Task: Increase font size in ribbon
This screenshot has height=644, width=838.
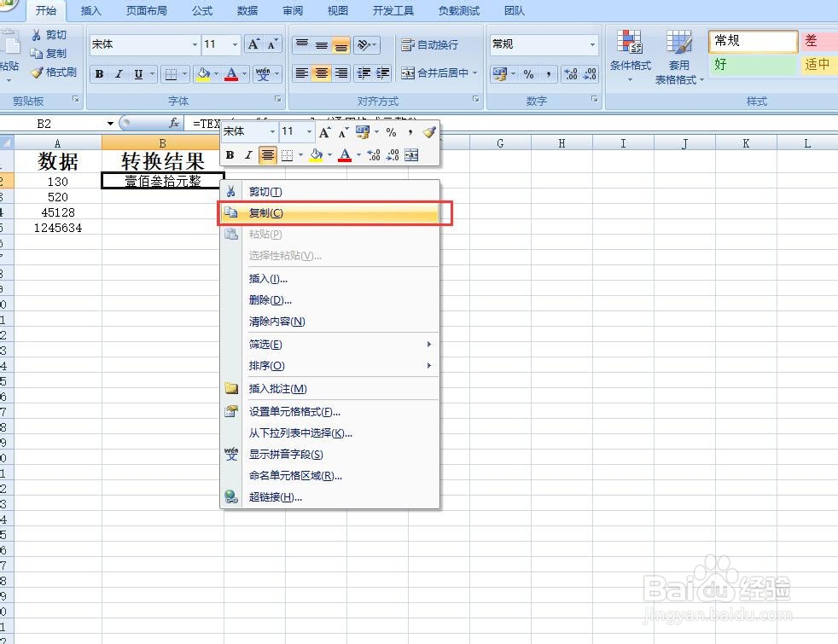Action: pos(253,44)
